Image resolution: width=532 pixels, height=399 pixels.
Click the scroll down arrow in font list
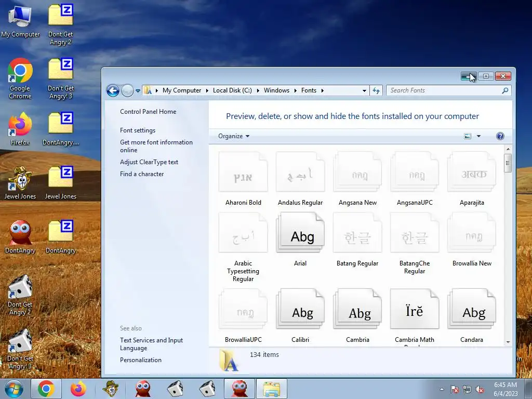pos(508,342)
